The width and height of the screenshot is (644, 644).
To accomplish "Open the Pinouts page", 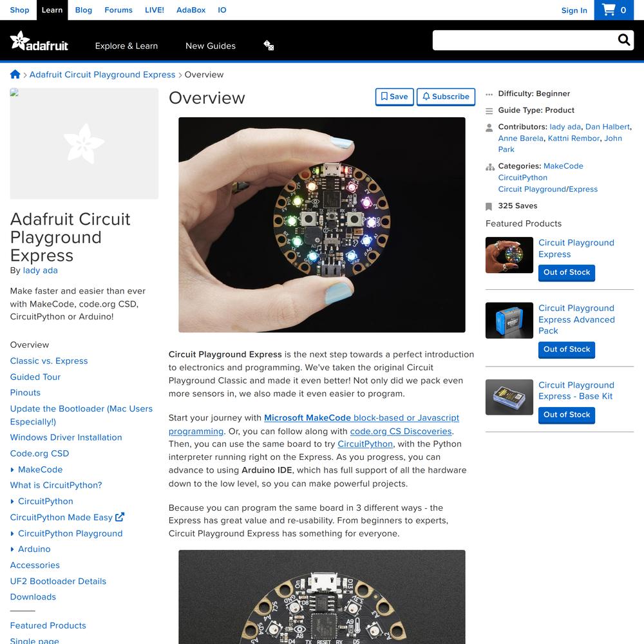I will pos(25,393).
